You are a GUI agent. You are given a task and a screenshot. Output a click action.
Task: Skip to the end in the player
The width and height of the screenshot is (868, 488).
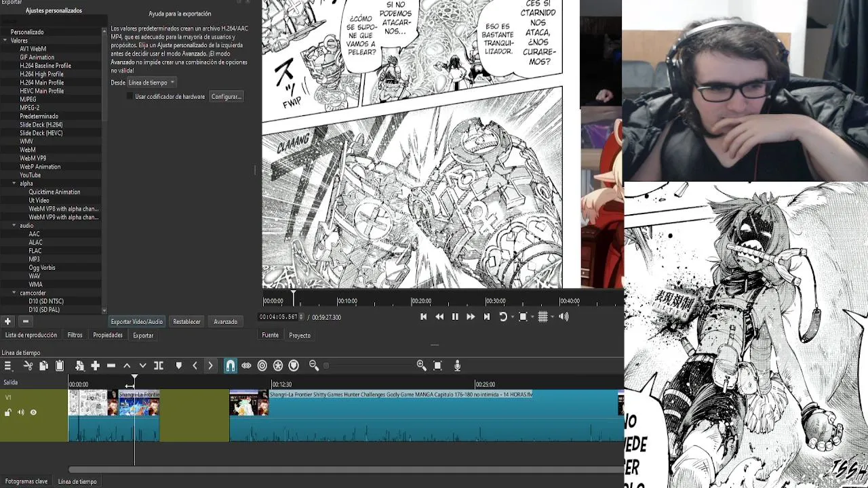coord(486,317)
